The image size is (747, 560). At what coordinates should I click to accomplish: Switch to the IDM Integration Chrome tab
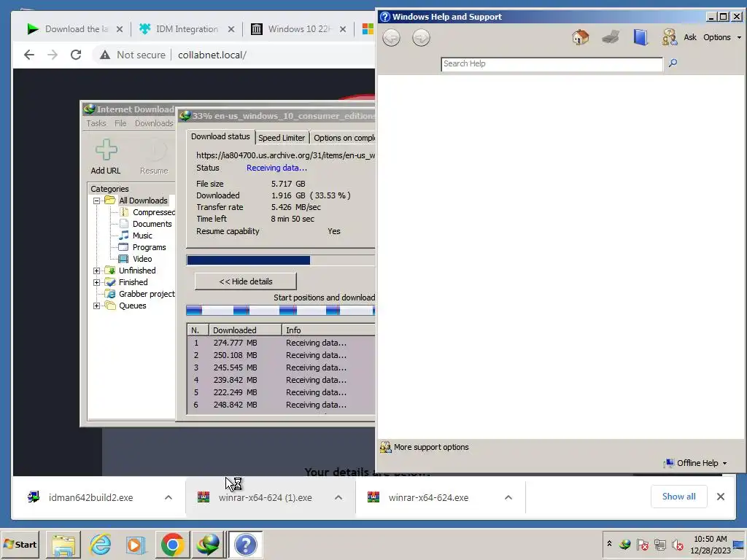pos(187,29)
